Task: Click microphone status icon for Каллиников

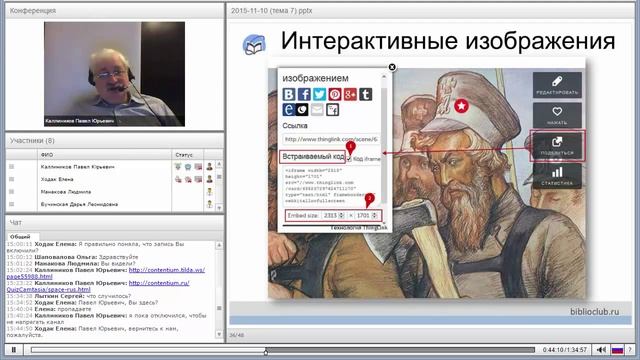Action: pos(178,167)
